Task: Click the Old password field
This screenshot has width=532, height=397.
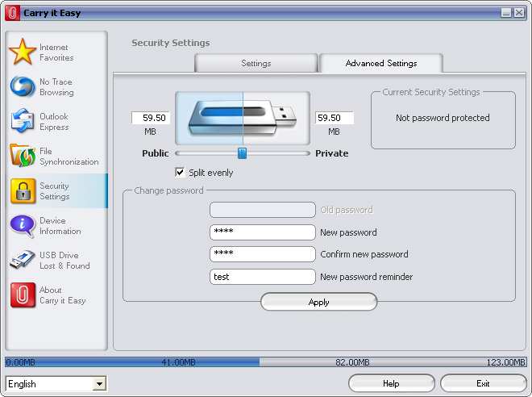Action: pyautogui.click(x=263, y=210)
